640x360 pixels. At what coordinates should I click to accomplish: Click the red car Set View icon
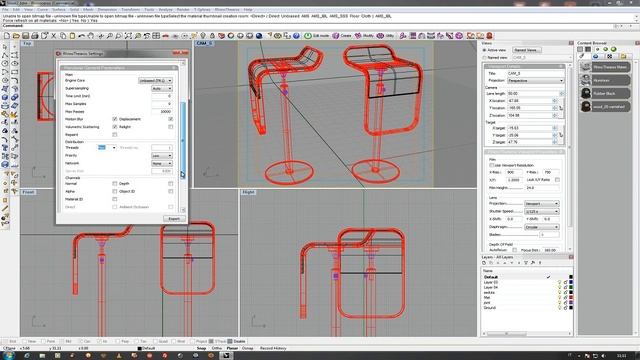pyautogui.click(x=165, y=36)
